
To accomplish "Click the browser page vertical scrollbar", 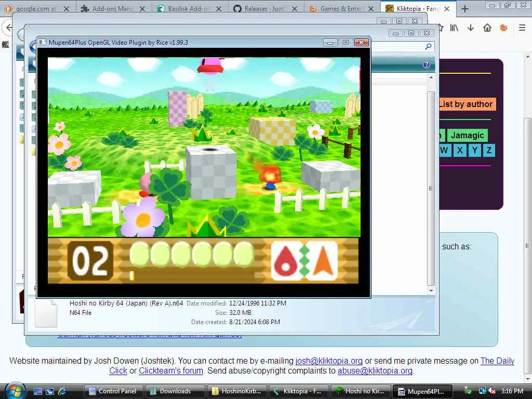I will click(527, 245).
